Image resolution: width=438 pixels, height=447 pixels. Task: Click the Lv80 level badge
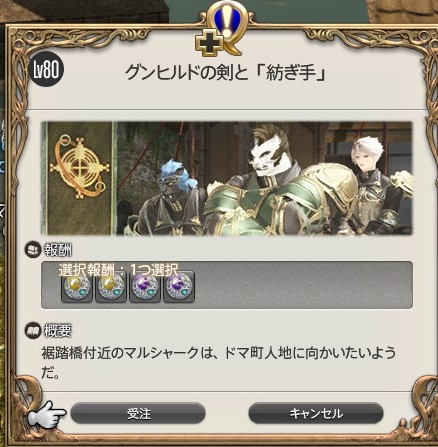[x=47, y=70]
